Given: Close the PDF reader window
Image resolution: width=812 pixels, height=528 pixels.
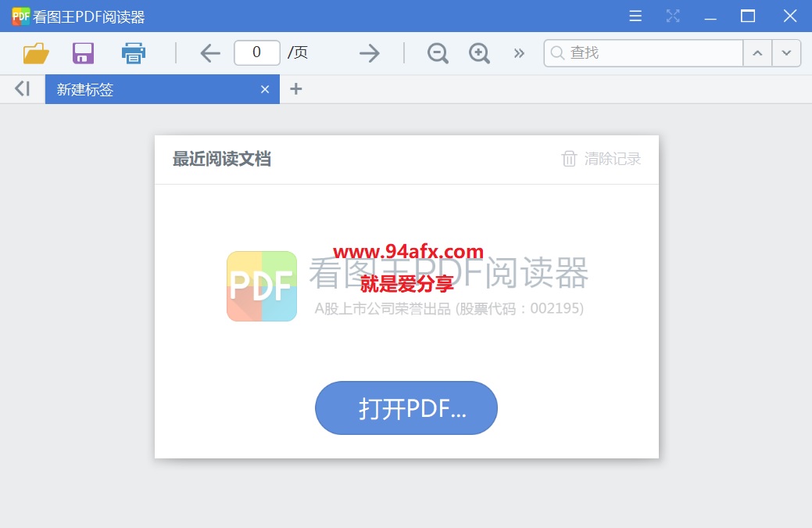Looking at the screenshot, I should click(790, 16).
